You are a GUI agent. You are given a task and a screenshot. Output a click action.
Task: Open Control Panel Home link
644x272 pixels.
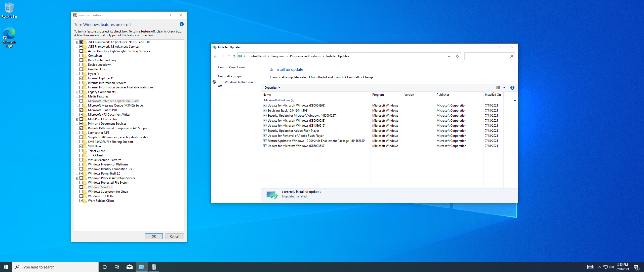point(232,67)
